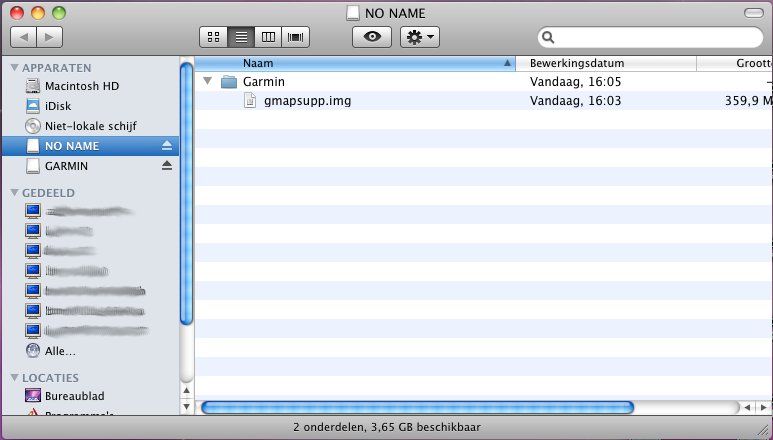Sort by the Grootte column header
Viewport: 773px width, 440px height.
[735, 63]
